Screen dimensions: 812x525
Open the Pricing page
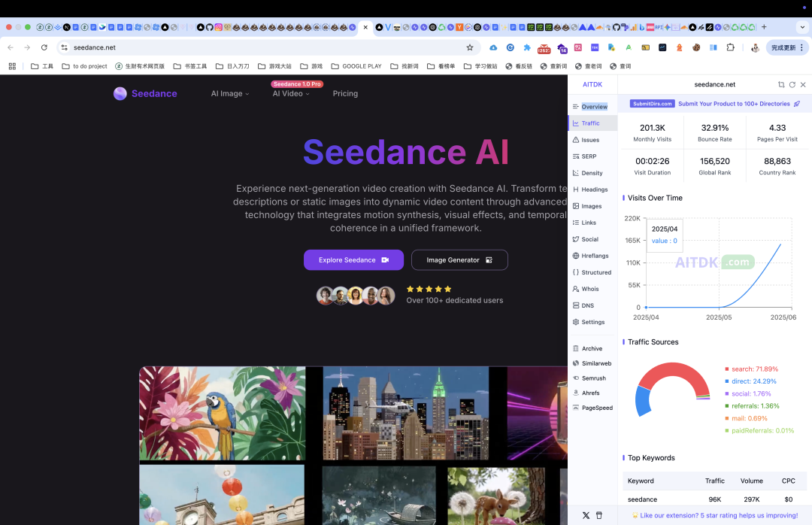(x=345, y=94)
